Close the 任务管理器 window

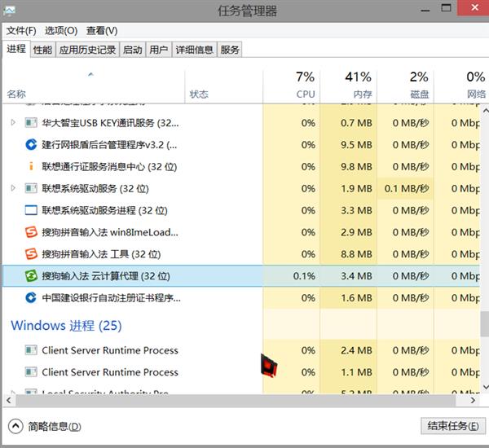pos(474,7)
